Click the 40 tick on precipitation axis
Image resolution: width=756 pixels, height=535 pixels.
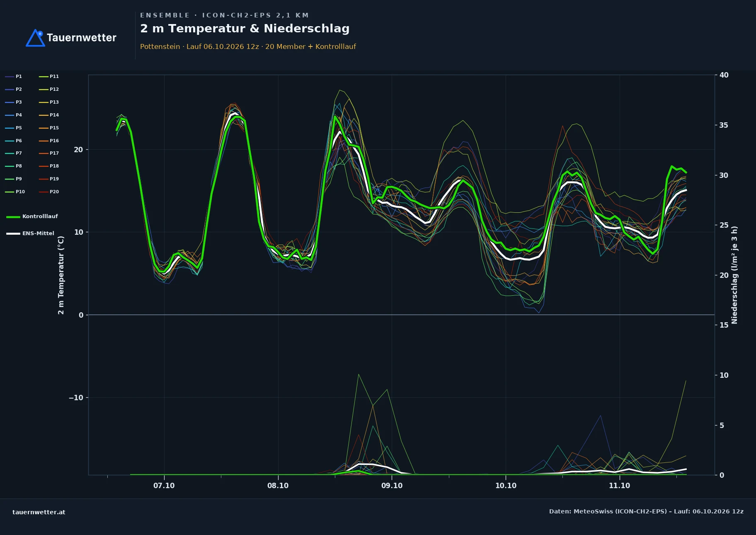724,75
